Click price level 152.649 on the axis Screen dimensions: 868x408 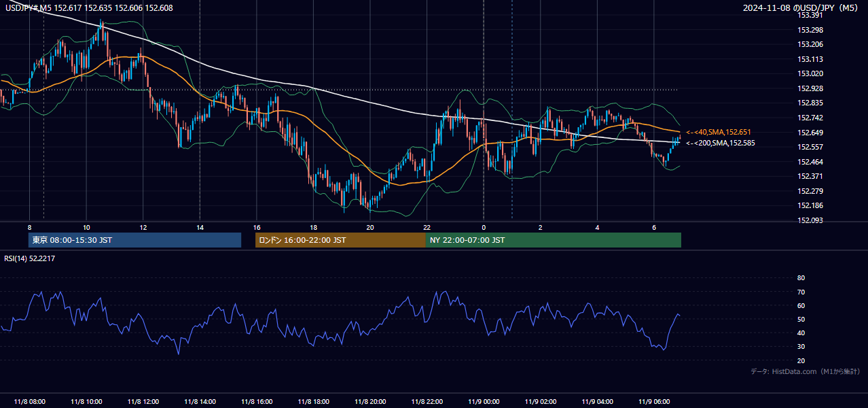pos(810,133)
